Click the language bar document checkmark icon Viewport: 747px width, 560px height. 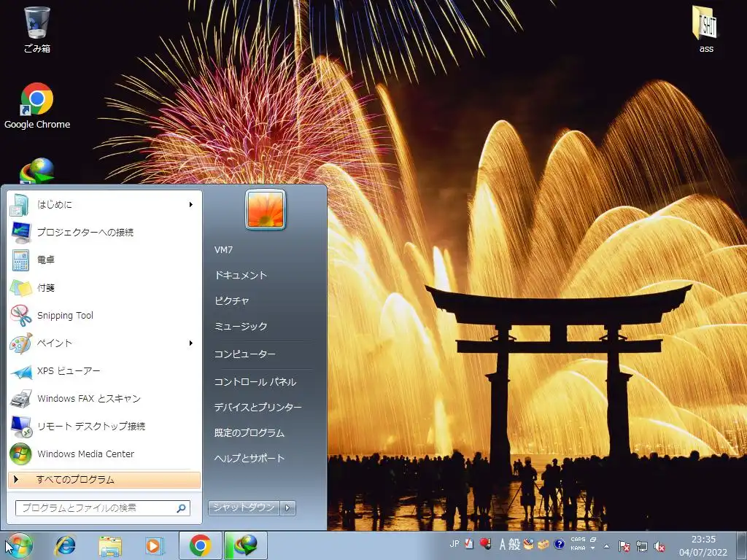pyautogui.click(x=469, y=544)
